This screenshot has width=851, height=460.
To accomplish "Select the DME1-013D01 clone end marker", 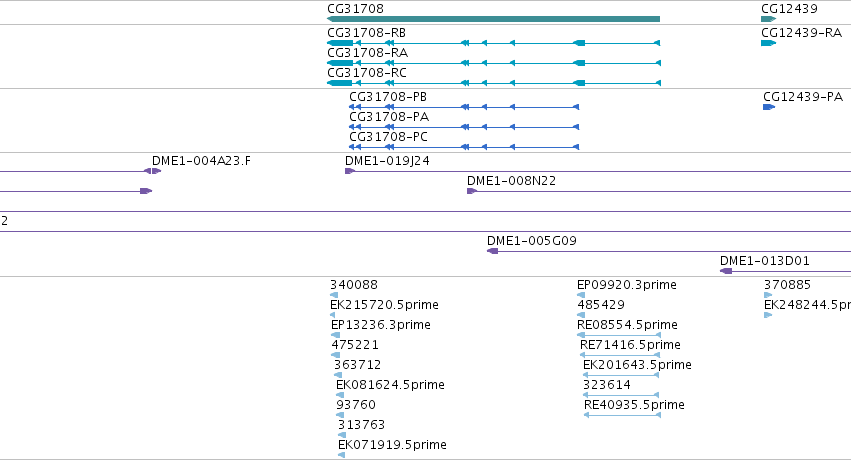I will point(726,271).
